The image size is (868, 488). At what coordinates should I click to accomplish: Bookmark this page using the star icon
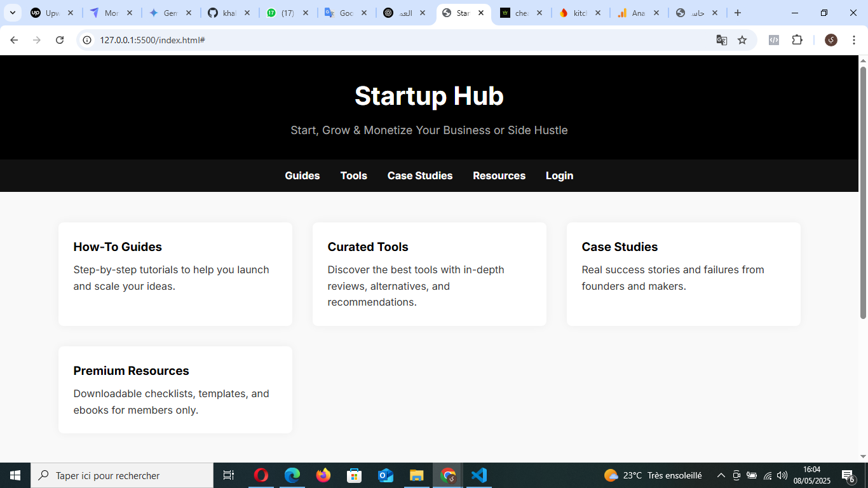pyautogui.click(x=742, y=40)
